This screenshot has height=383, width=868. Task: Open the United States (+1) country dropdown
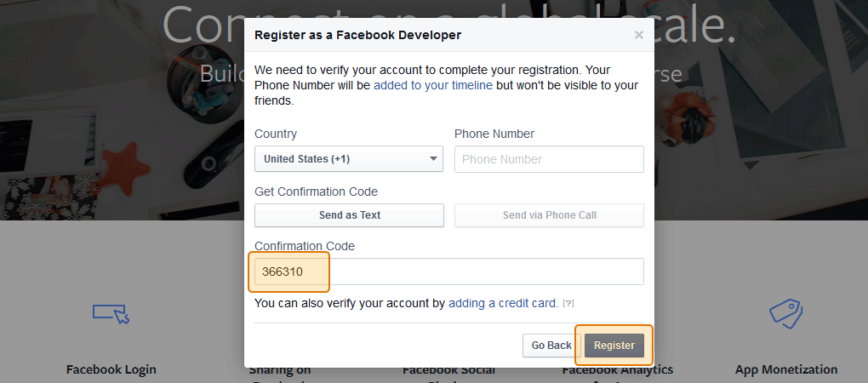click(349, 159)
